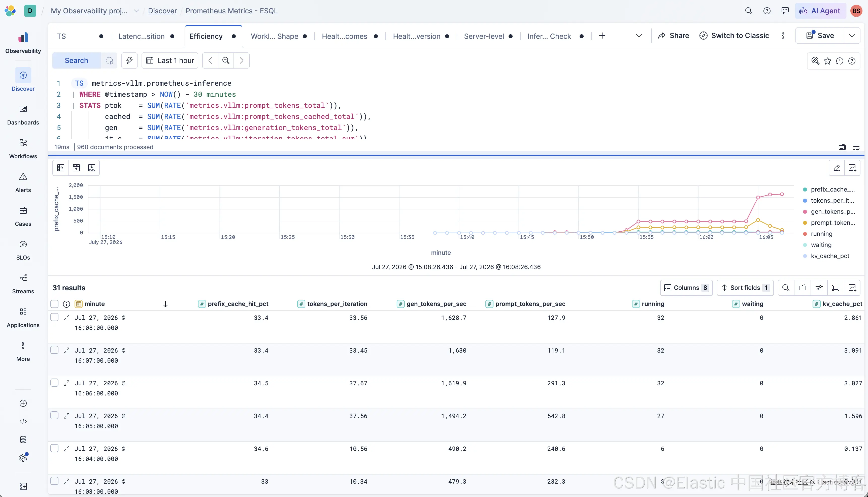Click the edit visualization pencil icon
This screenshot has height=497, width=868.
(x=837, y=168)
